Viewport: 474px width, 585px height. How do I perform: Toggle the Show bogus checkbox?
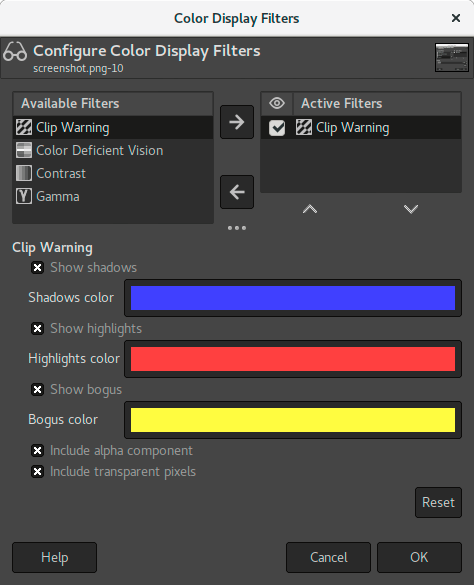pos(37,390)
